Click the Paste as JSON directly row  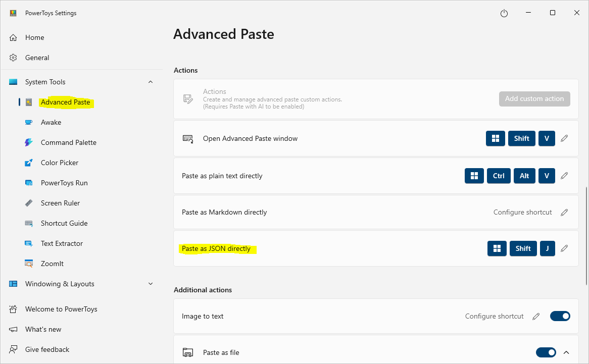376,248
